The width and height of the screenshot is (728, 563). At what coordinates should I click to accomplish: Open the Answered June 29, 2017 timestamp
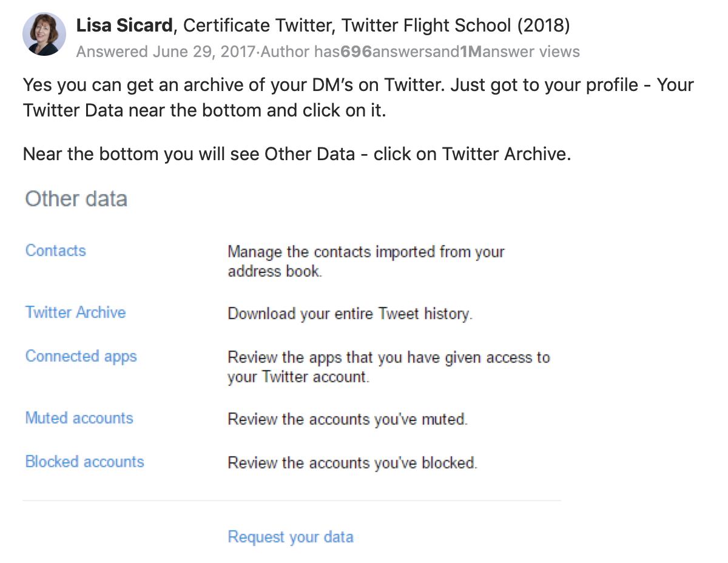tap(166, 52)
